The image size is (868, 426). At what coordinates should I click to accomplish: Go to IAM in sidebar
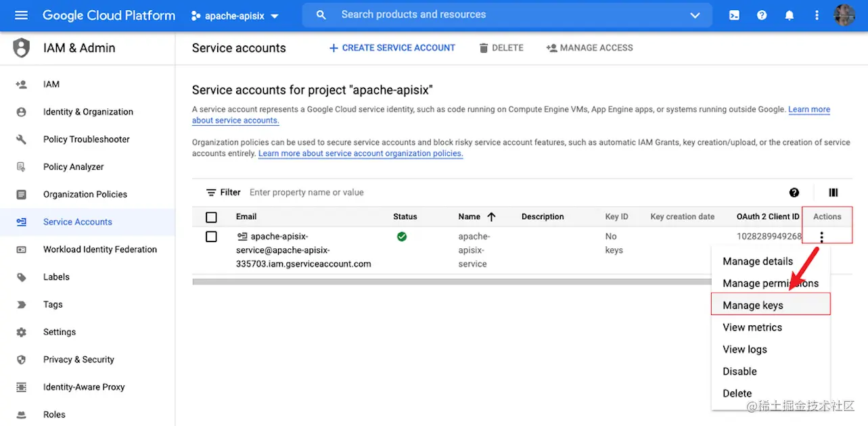click(x=51, y=85)
